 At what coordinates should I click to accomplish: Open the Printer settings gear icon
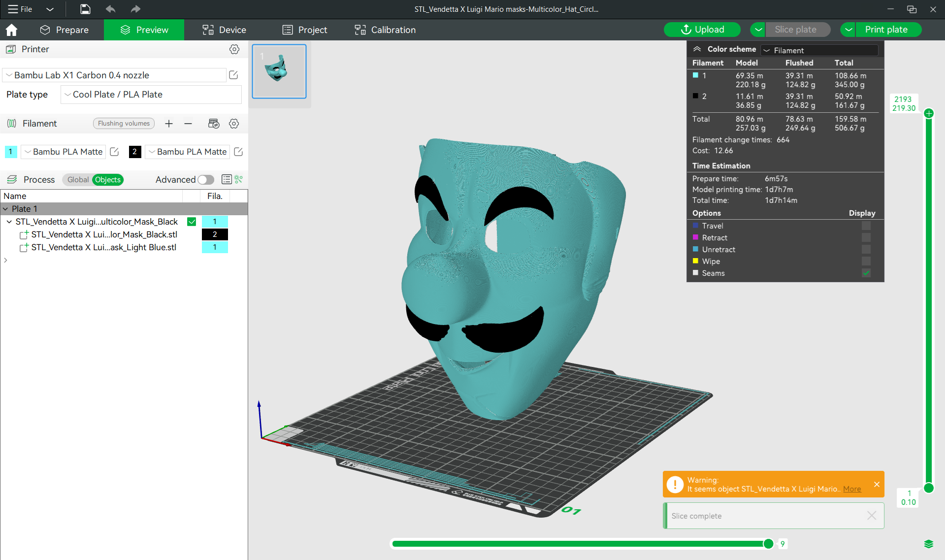tap(234, 49)
